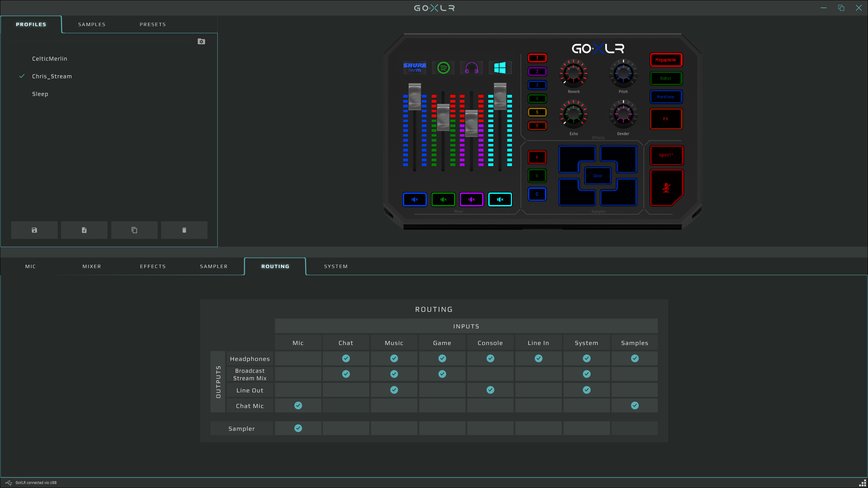
Task: Click the sampler Clear button
Action: (x=597, y=176)
